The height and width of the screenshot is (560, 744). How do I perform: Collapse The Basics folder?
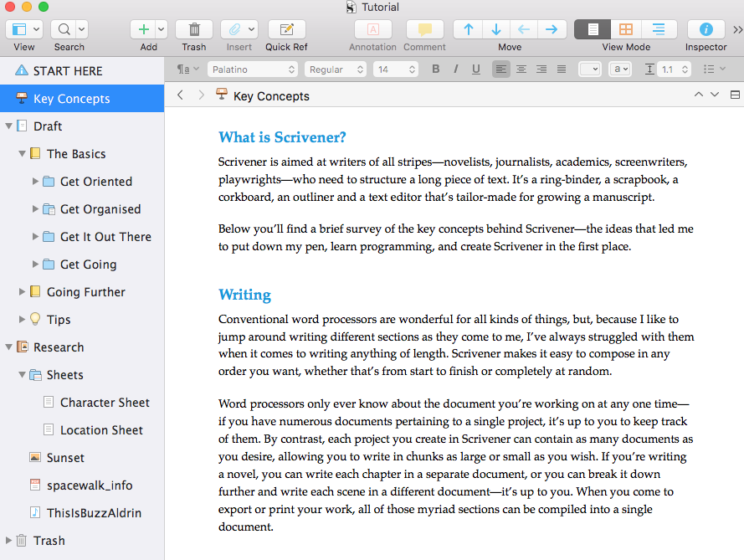point(22,154)
